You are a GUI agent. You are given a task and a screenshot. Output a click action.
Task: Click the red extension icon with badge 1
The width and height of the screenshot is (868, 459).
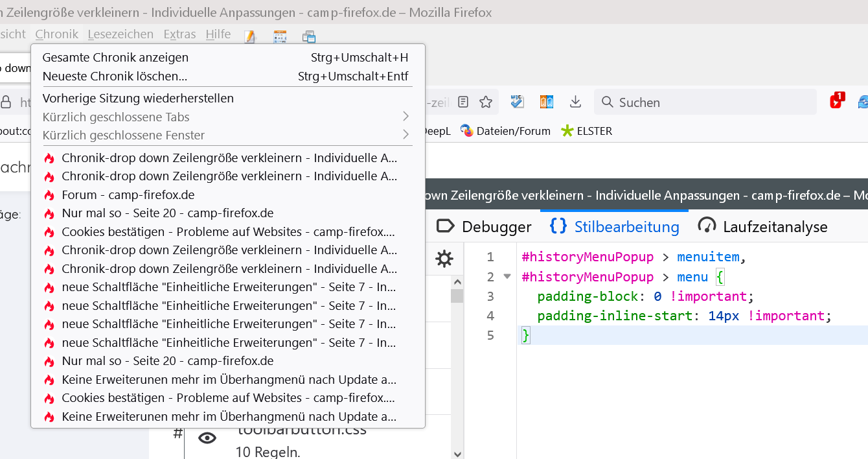(837, 101)
